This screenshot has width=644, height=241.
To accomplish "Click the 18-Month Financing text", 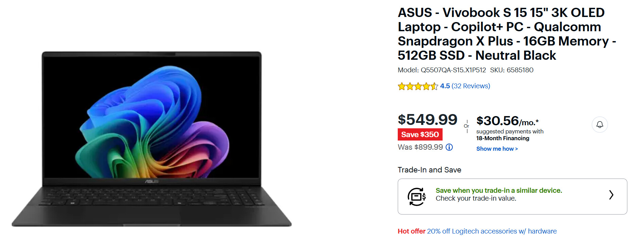I will pyautogui.click(x=502, y=138).
